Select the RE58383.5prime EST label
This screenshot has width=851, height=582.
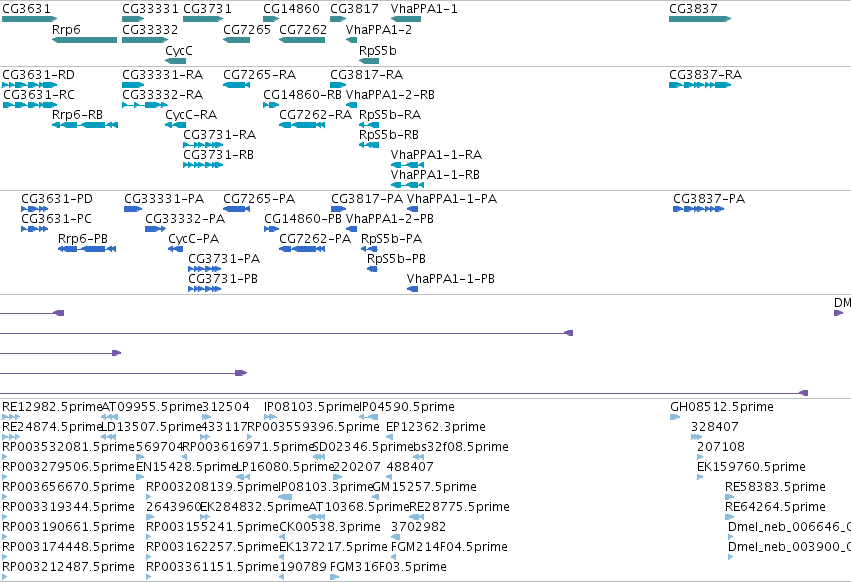pos(776,486)
